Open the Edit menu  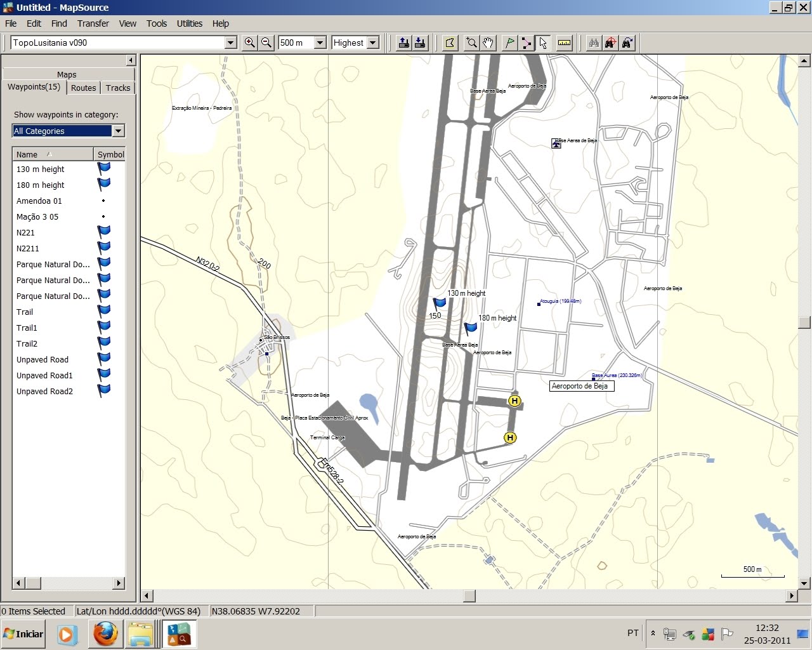click(x=34, y=23)
